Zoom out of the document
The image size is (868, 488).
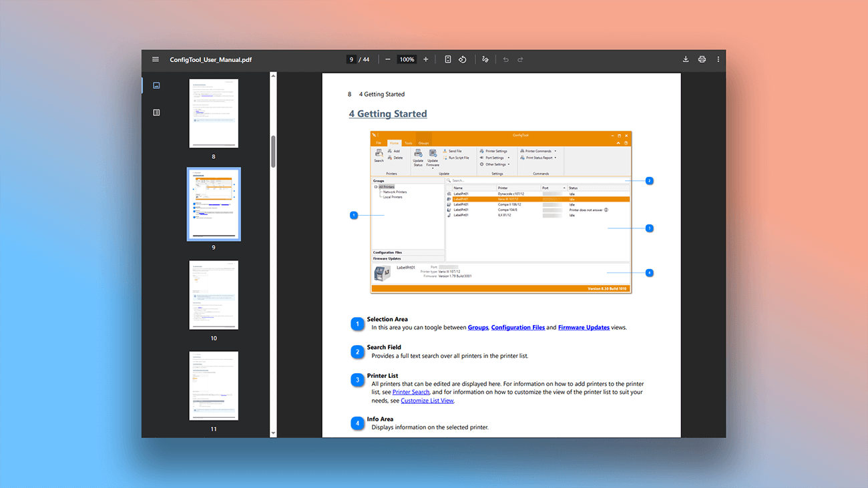(387, 59)
